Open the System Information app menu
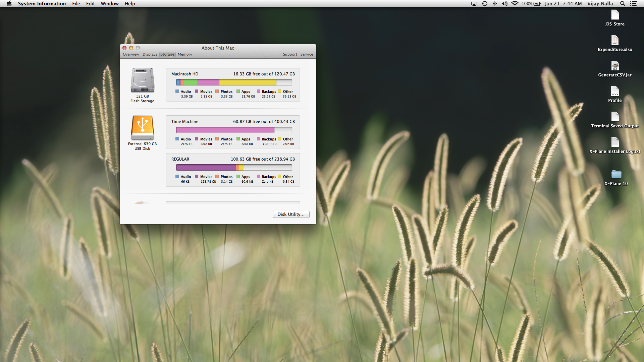Screen dimensions: 644x362 42,4
